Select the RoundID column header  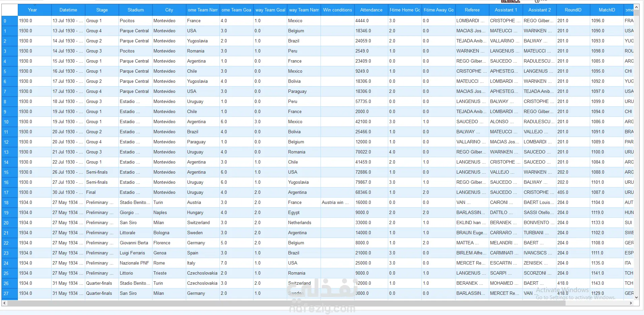point(573,10)
